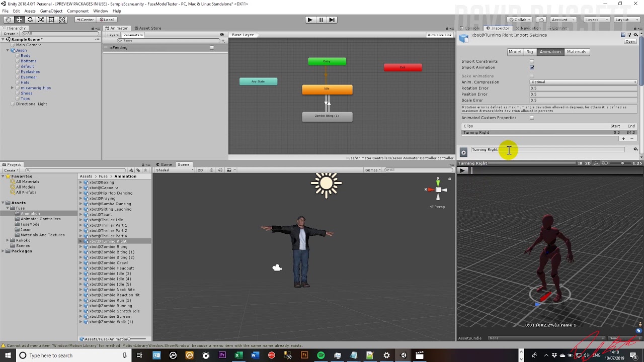644x362 pixels.
Task: Select the Rect tool in the toolbar
Action: (51, 20)
